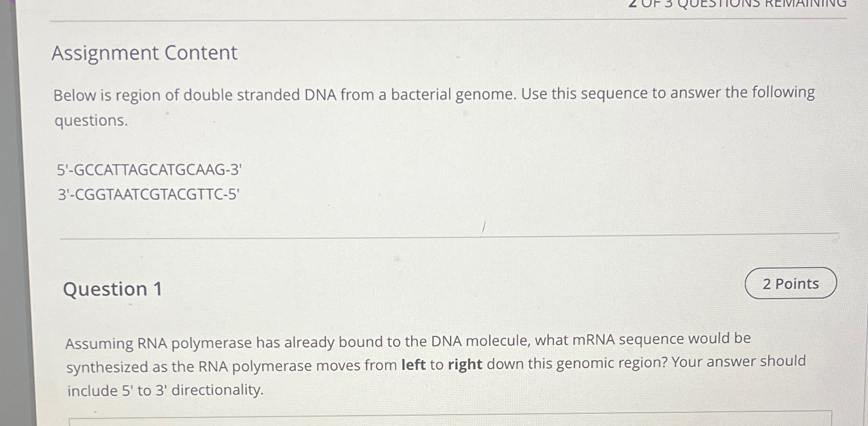Click the 5'-GCCATTAGCATGCAAG-3' DNA strand

point(149,170)
